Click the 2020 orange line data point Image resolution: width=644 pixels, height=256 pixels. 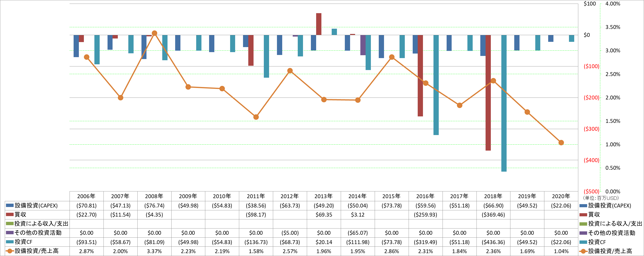(561, 142)
